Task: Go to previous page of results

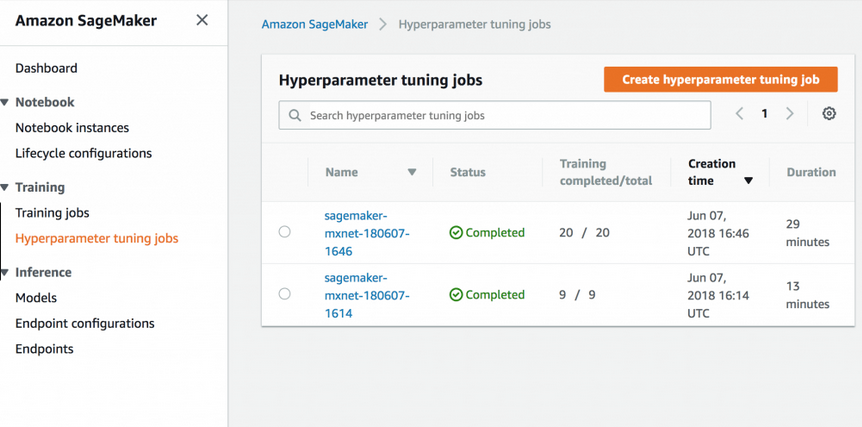Action: click(740, 114)
